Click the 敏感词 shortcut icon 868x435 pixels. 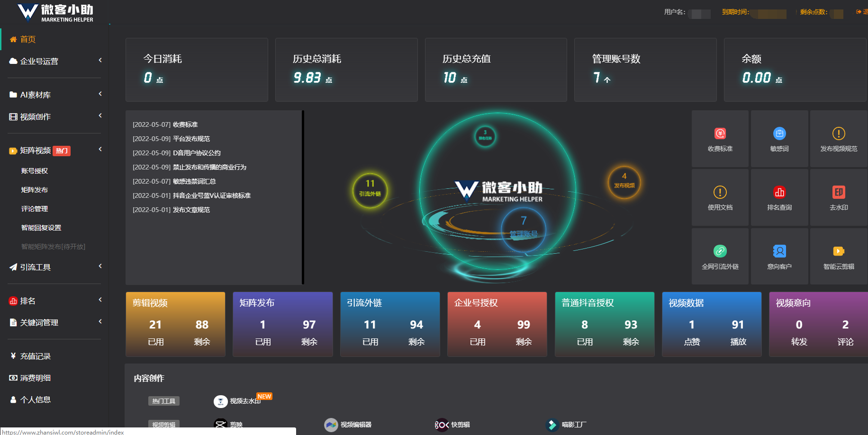coord(779,134)
